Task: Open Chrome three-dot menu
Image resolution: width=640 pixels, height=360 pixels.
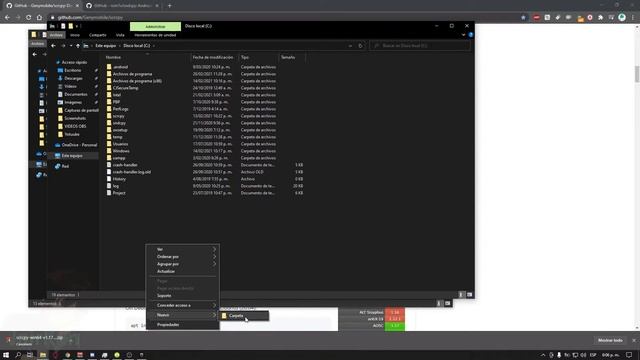Action: (x=633, y=18)
